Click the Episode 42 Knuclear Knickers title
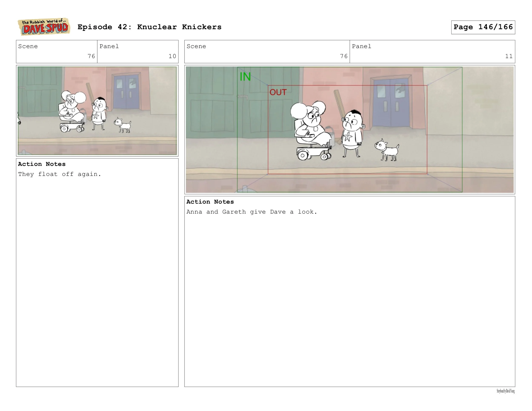The height and width of the screenshot is (411, 532). (x=149, y=27)
